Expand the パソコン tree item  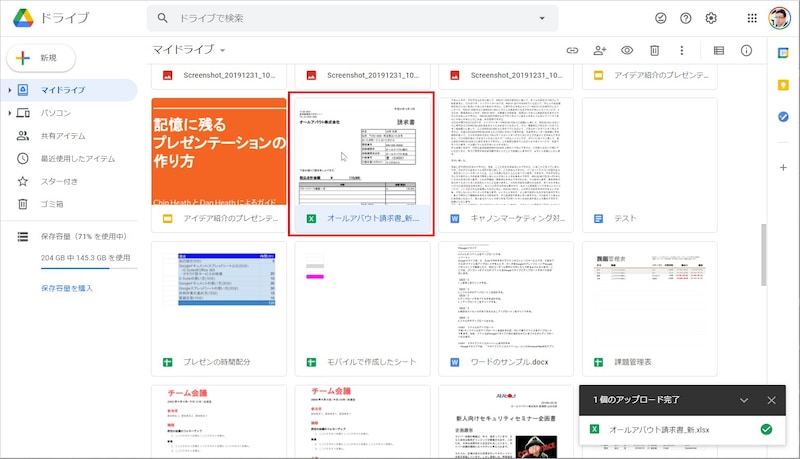9,113
